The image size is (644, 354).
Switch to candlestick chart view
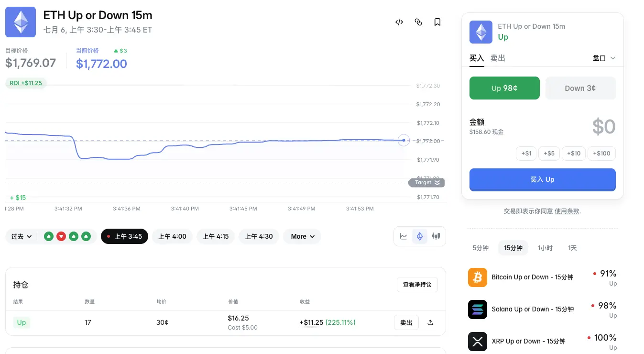pyautogui.click(x=436, y=236)
